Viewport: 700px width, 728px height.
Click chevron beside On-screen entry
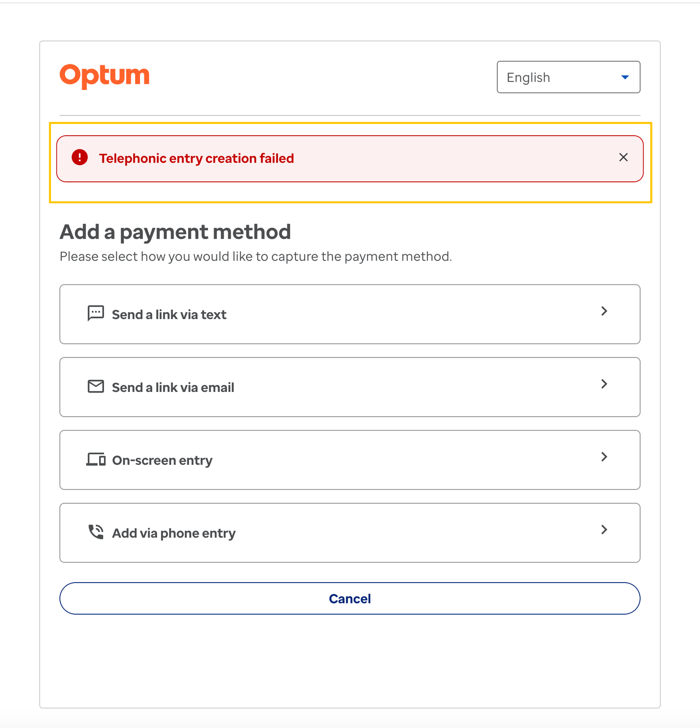(604, 457)
